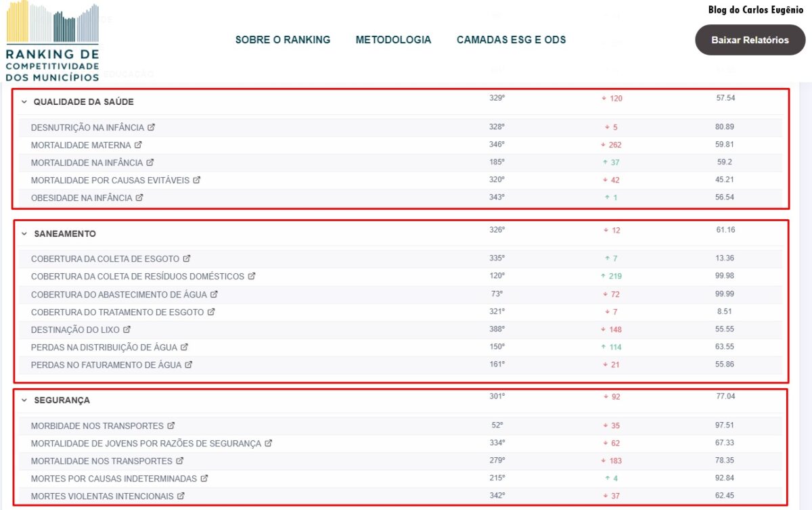Open the Sobre o Ranking menu item
This screenshot has height=510, width=812.
click(283, 40)
